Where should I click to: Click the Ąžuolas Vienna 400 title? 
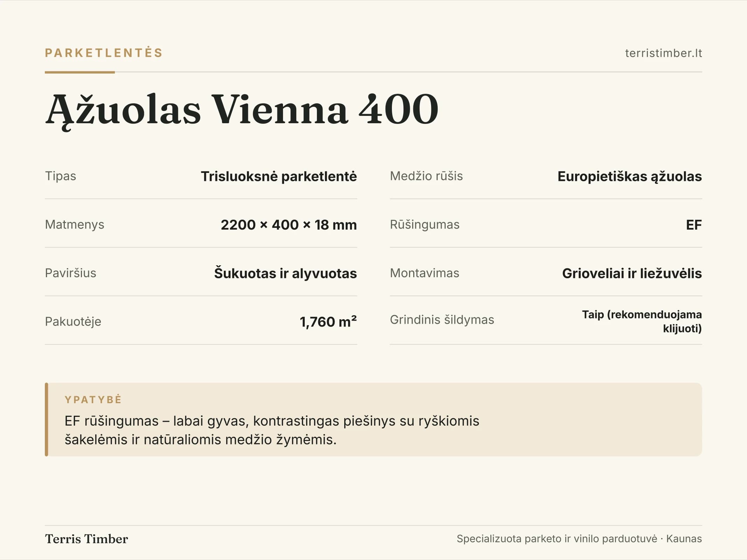click(x=242, y=110)
